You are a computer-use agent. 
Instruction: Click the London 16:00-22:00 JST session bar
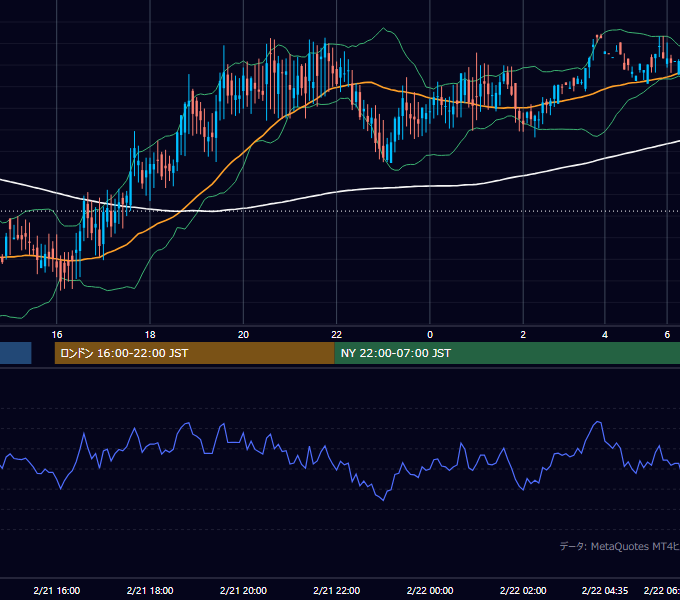click(x=195, y=353)
